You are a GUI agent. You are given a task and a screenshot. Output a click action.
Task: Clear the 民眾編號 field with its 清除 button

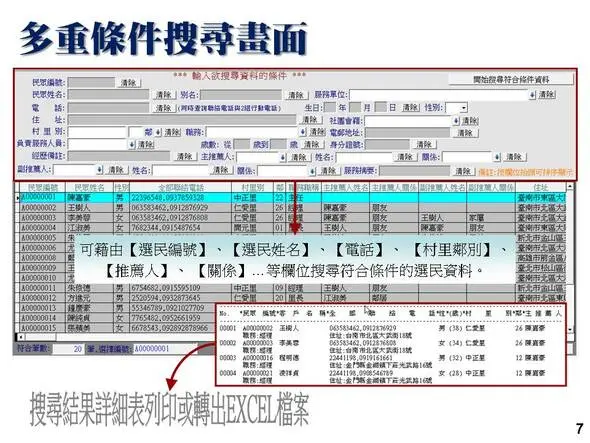pyautogui.click(x=128, y=82)
